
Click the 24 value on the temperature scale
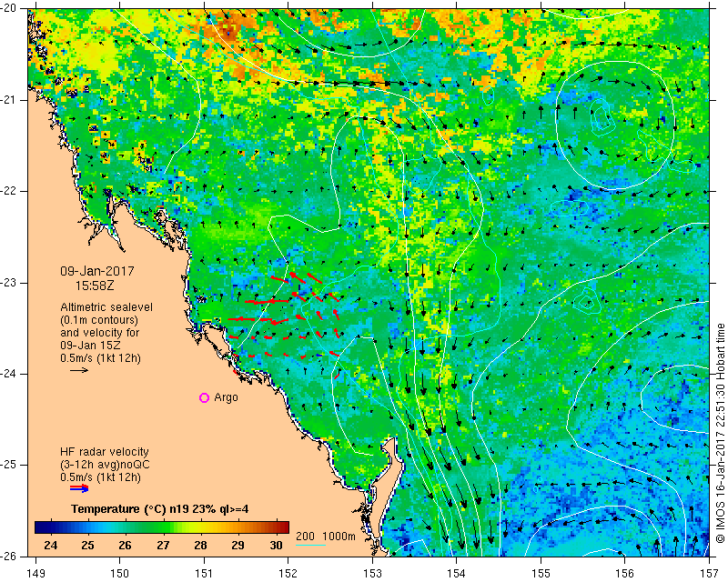[51, 546]
